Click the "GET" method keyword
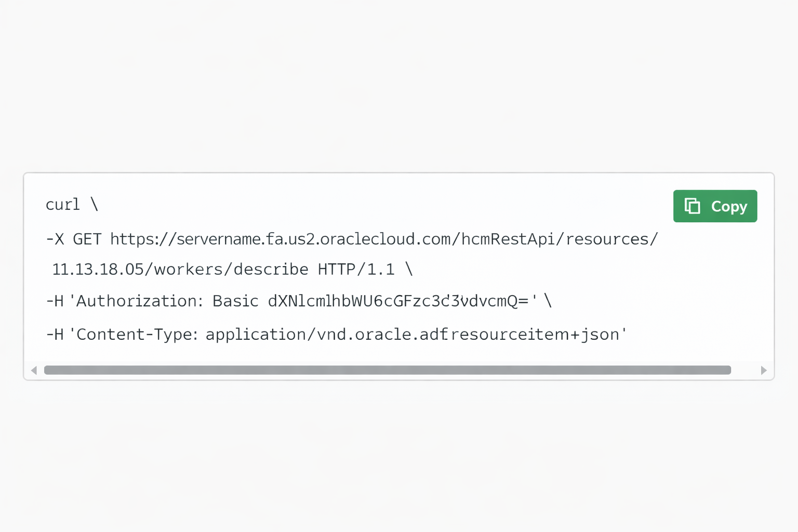The image size is (798, 532). tap(87, 240)
